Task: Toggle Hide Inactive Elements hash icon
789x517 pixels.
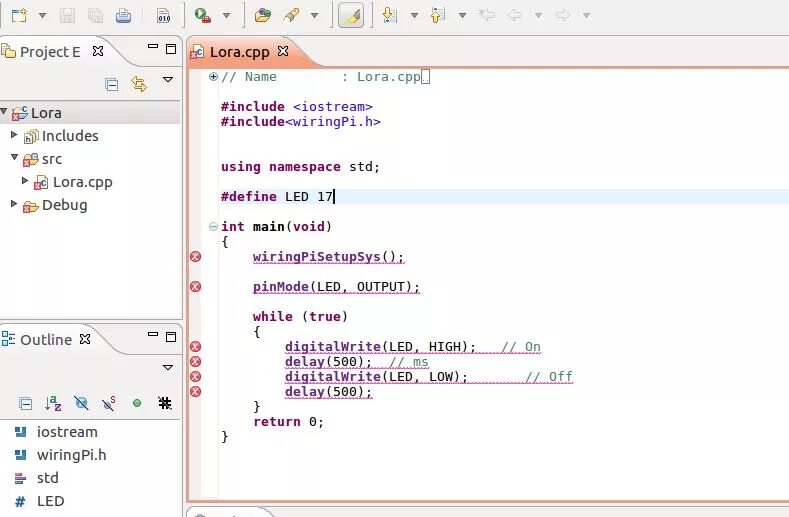Action: pyautogui.click(x=165, y=403)
